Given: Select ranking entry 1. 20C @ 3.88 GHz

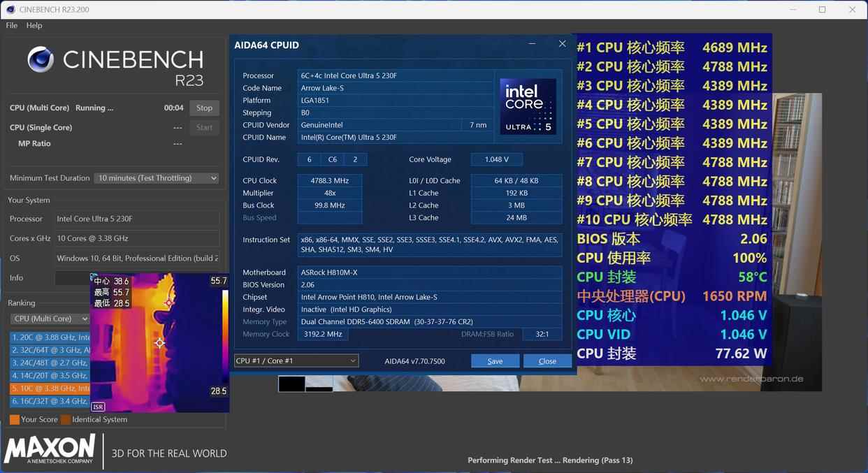Looking at the screenshot, I should tap(50, 337).
